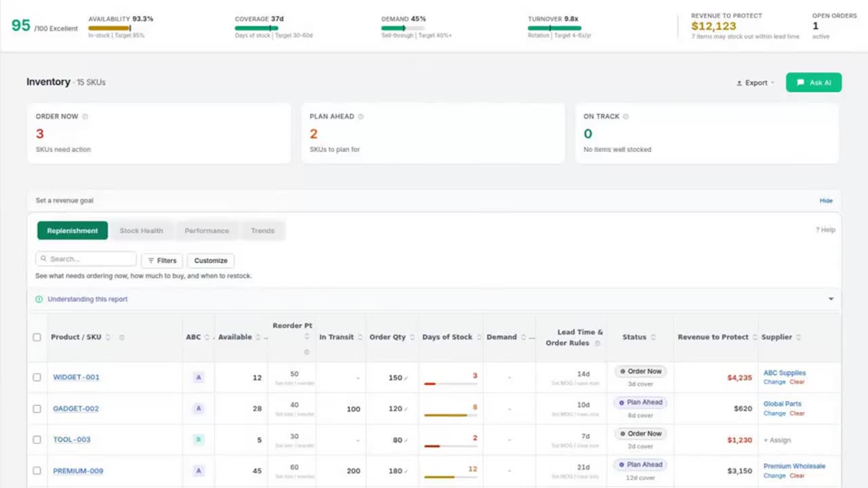This screenshot has width=868, height=488.
Task: Sort by the Status column arrows
Action: (653, 338)
